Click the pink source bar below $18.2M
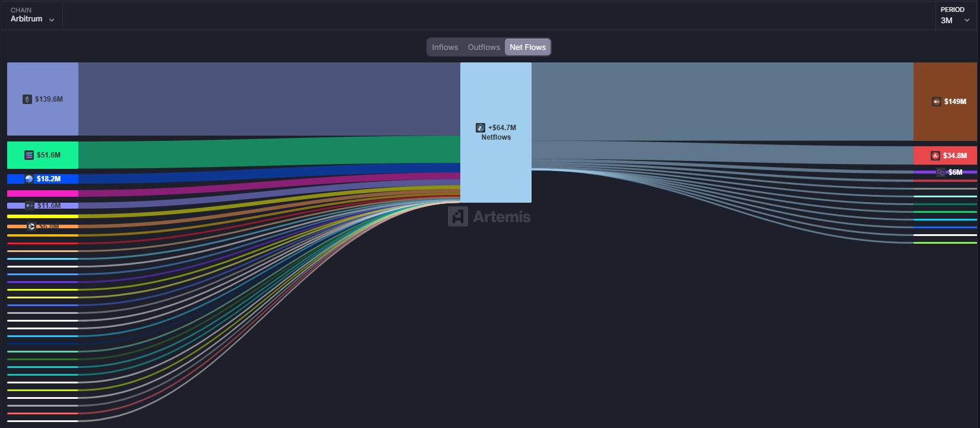 43,193
